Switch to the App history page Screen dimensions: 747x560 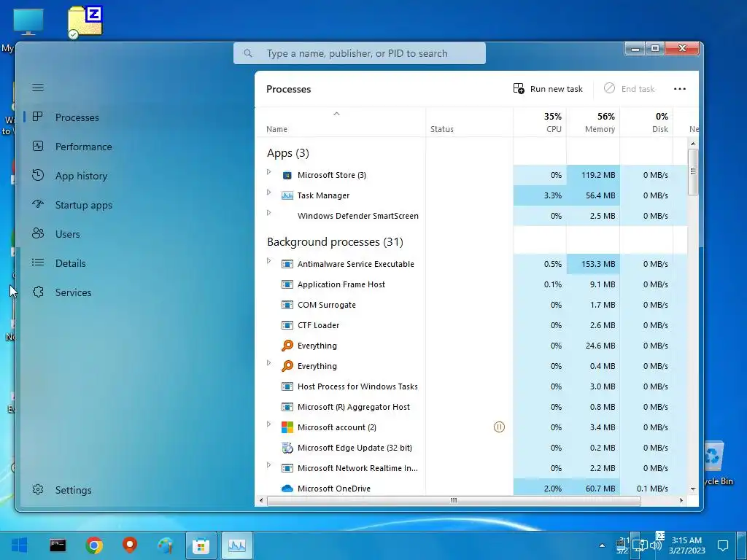[81, 176]
